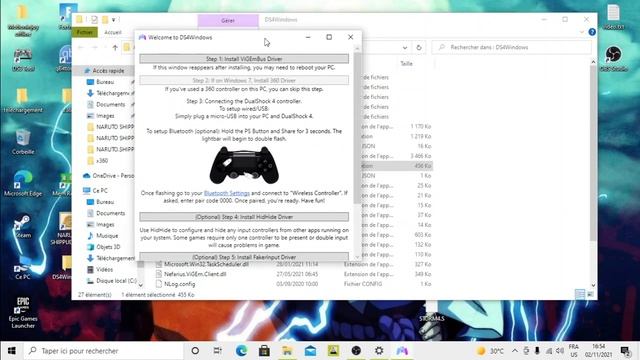Image resolution: width=640 pixels, height=360 pixels.
Task: Open Musique folder under Ce PC
Action: tap(107, 236)
